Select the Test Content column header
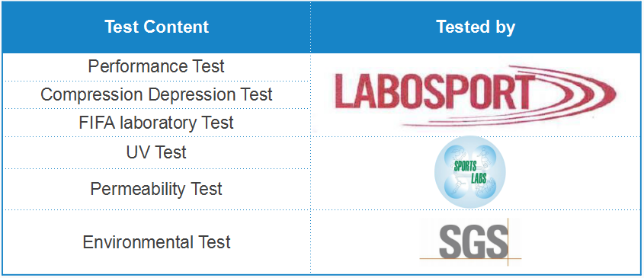The height and width of the screenshot is (278, 644). coord(156,27)
